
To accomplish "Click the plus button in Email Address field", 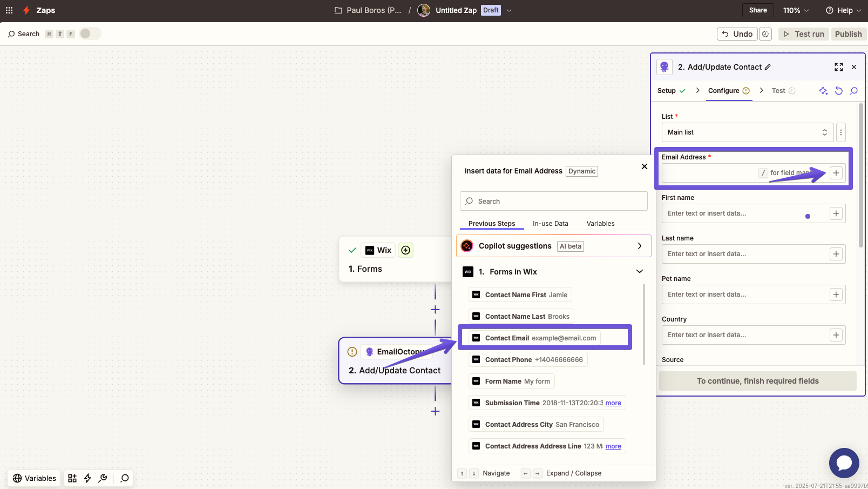I will [836, 173].
